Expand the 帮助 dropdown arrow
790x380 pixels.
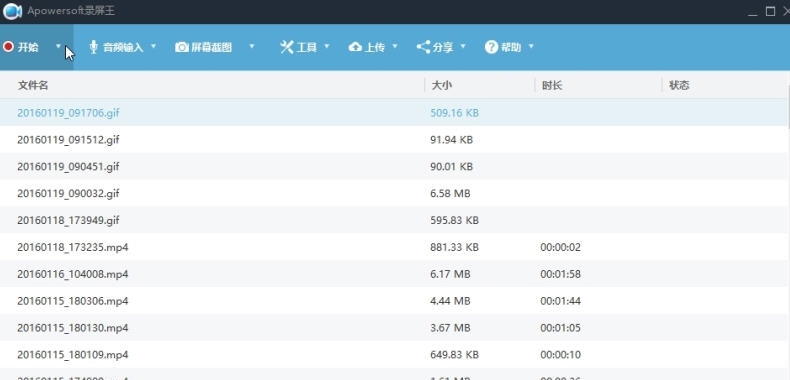pyautogui.click(x=531, y=46)
